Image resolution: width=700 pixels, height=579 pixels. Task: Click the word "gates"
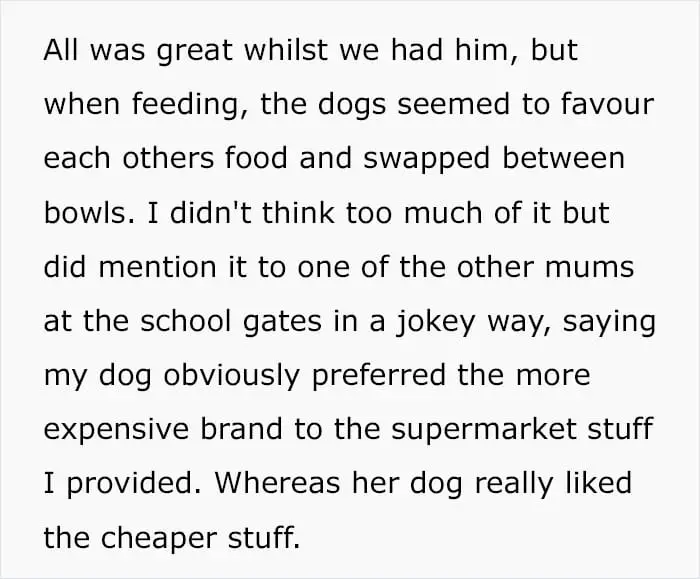tap(282, 322)
